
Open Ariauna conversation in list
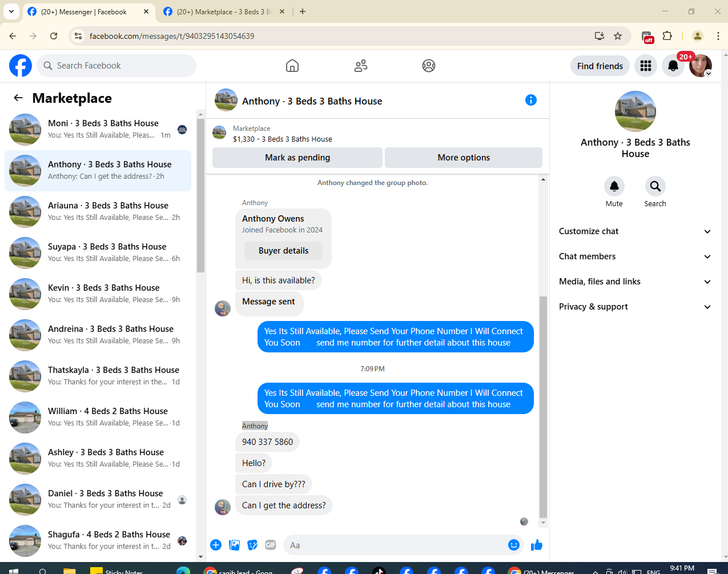pos(98,212)
